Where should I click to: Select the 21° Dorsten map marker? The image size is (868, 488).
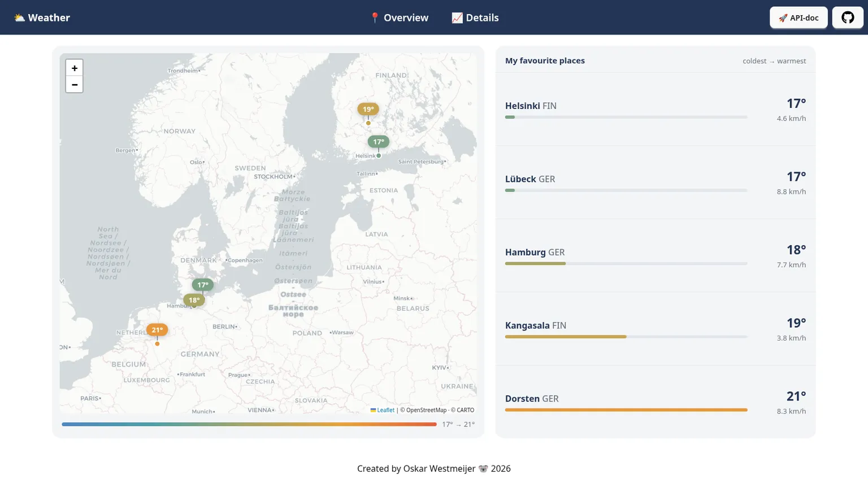pos(157,330)
